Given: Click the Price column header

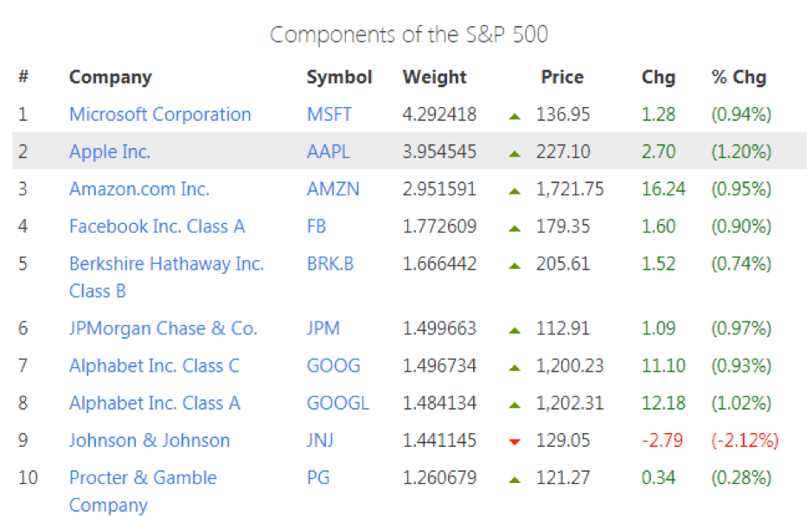Looking at the screenshot, I should click(x=562, y=77).
